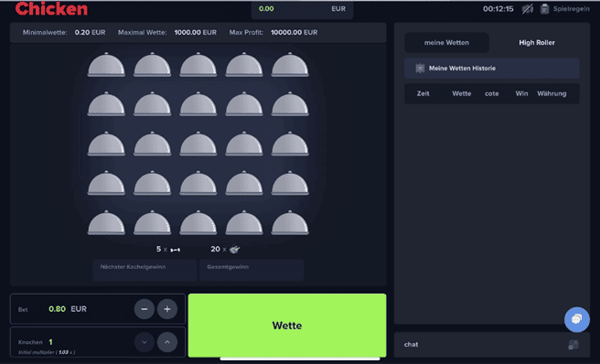This screenshot has height=364, width=600.
Task: Click the Chicken logo
Action: click(51, 9)
